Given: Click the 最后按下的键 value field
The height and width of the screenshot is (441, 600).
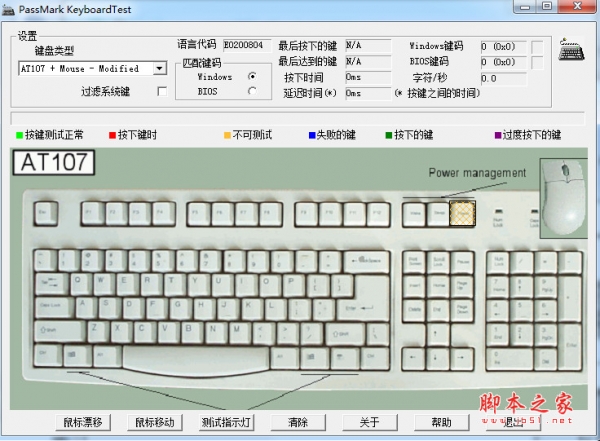Looking at the screenshot, I should tap(368, 46).
